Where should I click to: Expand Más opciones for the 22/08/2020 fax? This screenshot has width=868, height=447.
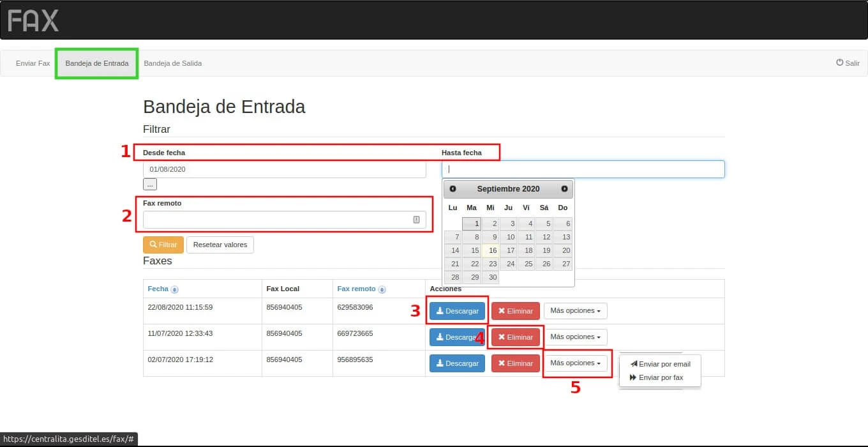point(575,311)
